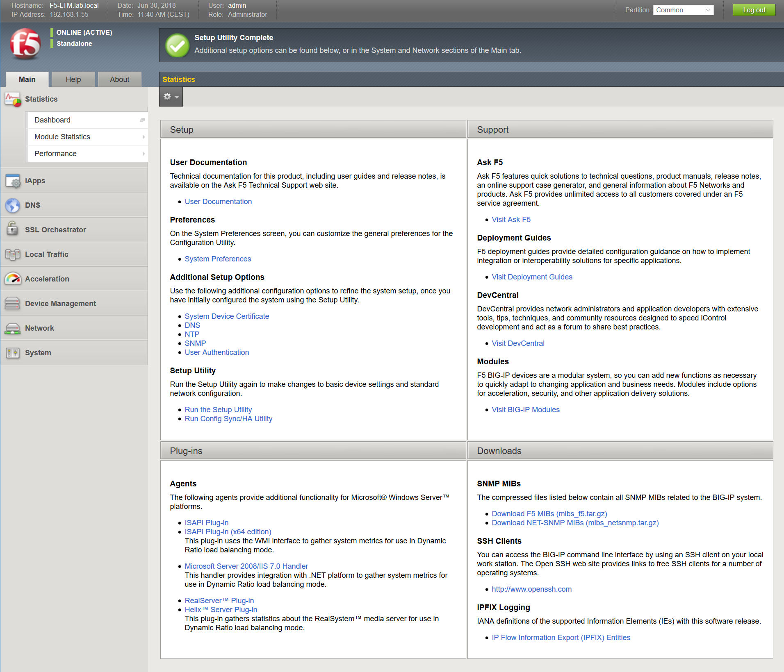Click the Statistics sidebar label
The height and width of the screenshot is (672, 784).
tap(41, 99)
